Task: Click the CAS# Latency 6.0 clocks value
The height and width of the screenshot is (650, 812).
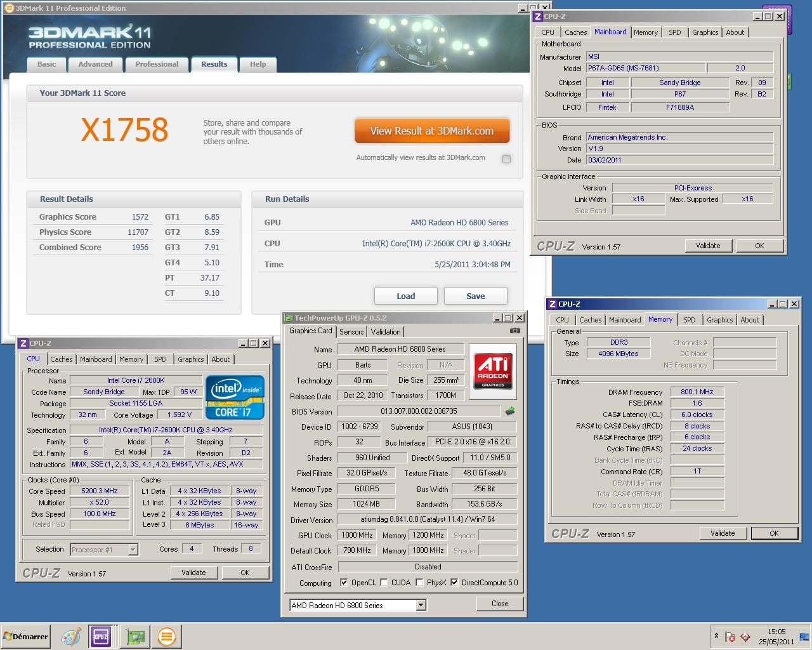Action: pos(697,415)
